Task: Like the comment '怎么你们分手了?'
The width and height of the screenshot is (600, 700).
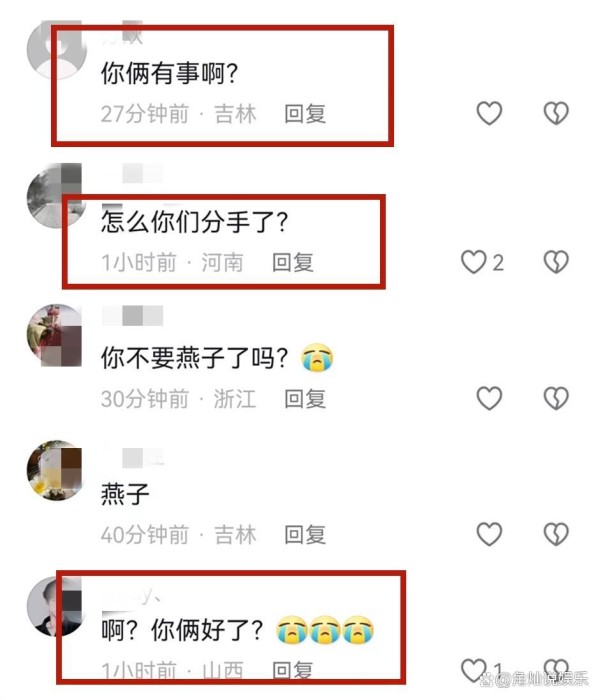Action: click(473, 262)
